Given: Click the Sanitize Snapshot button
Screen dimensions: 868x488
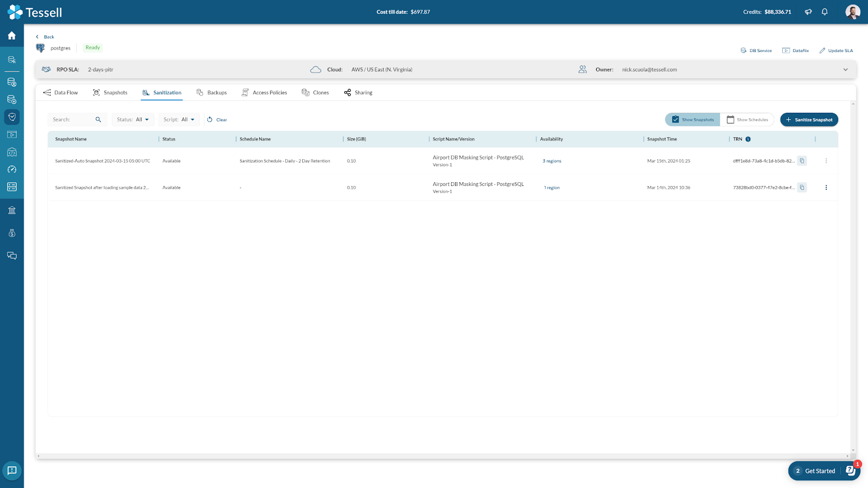Looking at the screenshot, I should (x=809, y=119).
